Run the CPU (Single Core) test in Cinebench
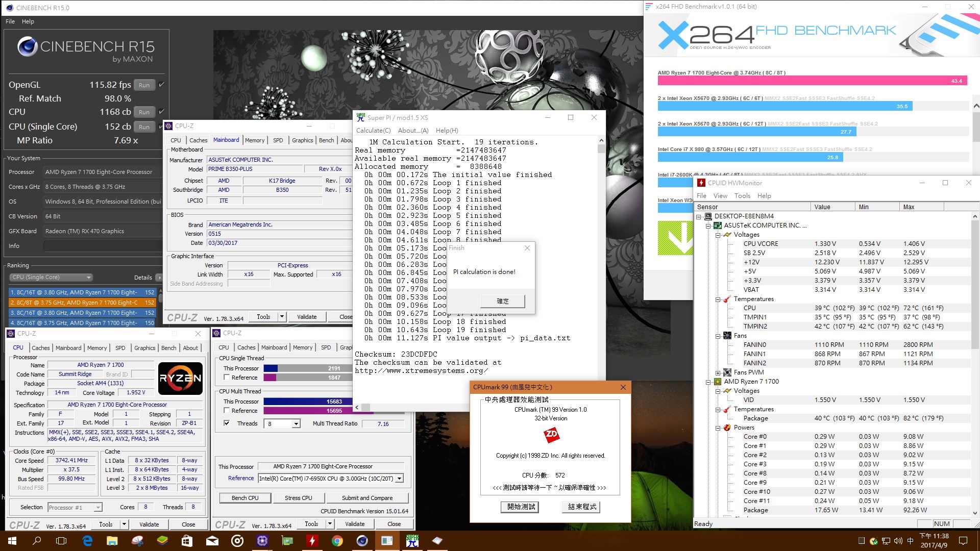Viewport: 980px width, 551px height. 144,127
